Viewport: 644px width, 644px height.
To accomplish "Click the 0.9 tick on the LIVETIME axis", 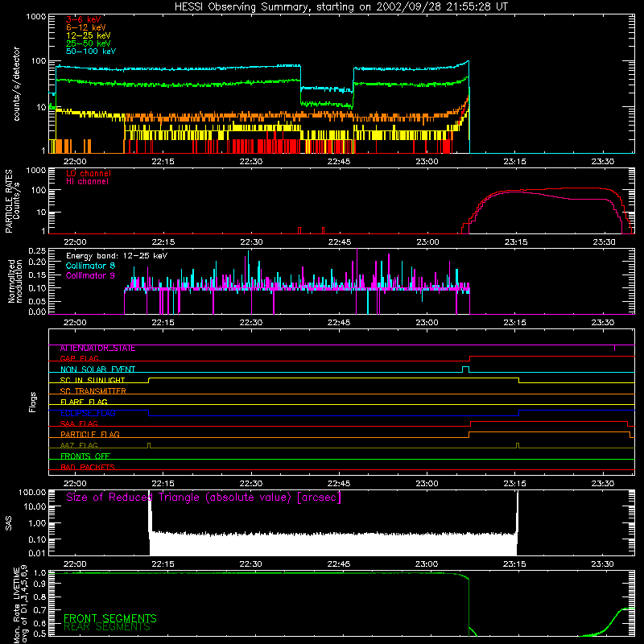I will click(x=39, y=584).
